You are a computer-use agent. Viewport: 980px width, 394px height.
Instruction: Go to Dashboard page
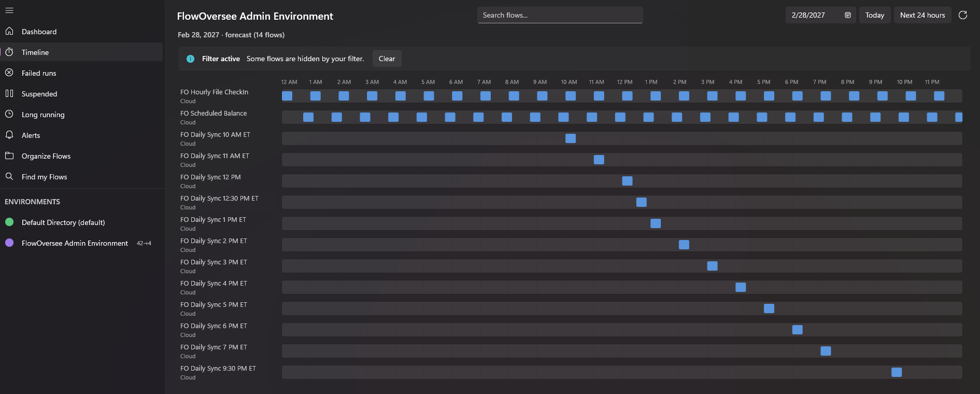[x=81, y=32]
